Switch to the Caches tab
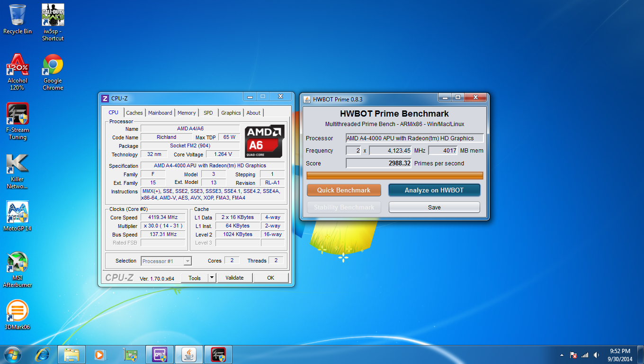 (x=134, y=113)
